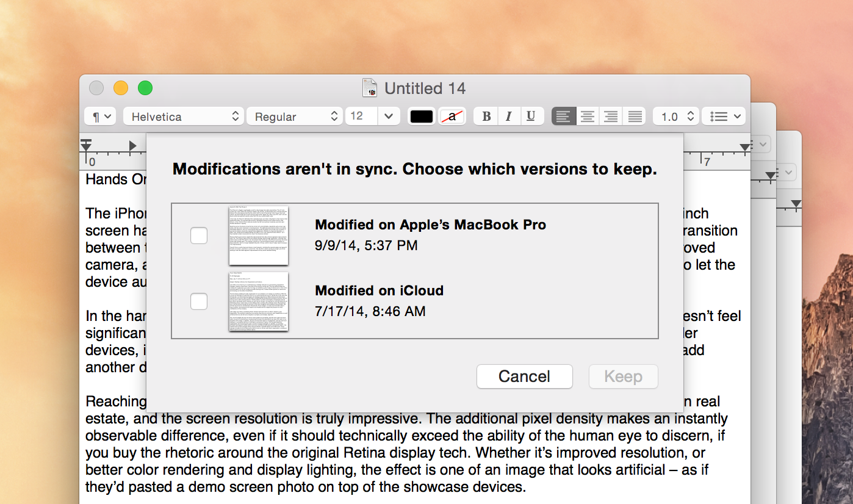This screenshot has width=853, height=504.
Task: Click the "Modifications aren't in sync" heading
Action: [415, 169]
